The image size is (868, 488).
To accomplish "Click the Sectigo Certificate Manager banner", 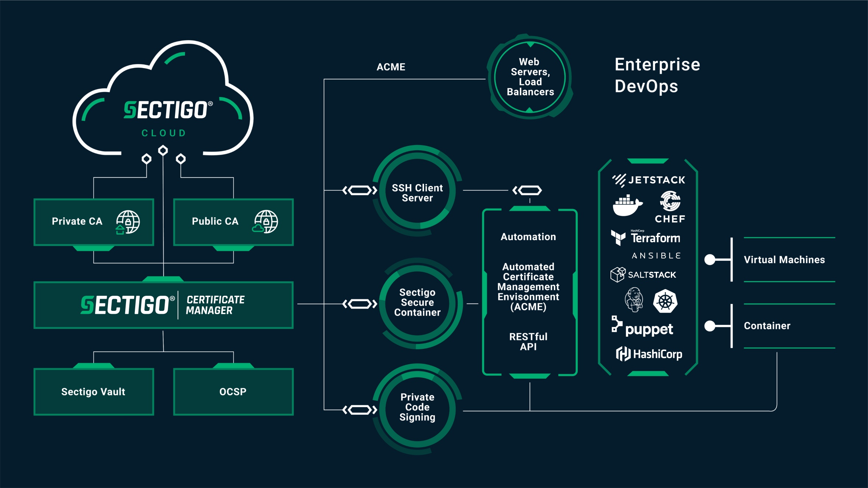I will point(163,305).
